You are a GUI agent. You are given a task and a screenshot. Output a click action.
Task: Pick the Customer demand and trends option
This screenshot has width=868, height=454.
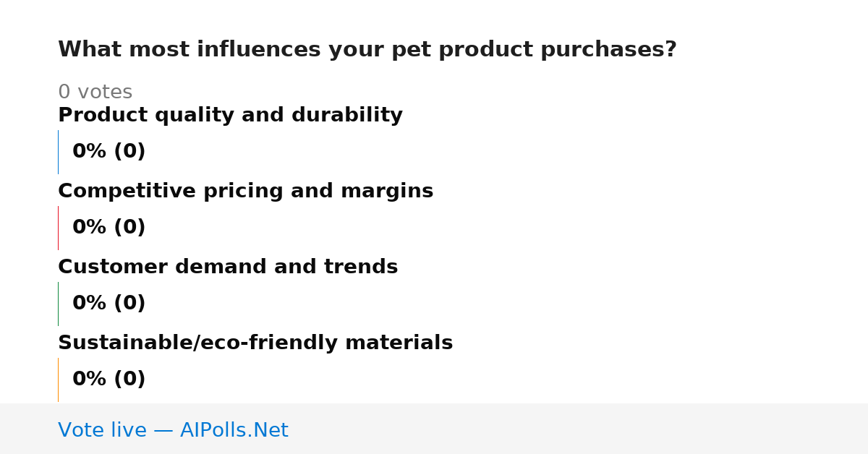coord(228,267)
